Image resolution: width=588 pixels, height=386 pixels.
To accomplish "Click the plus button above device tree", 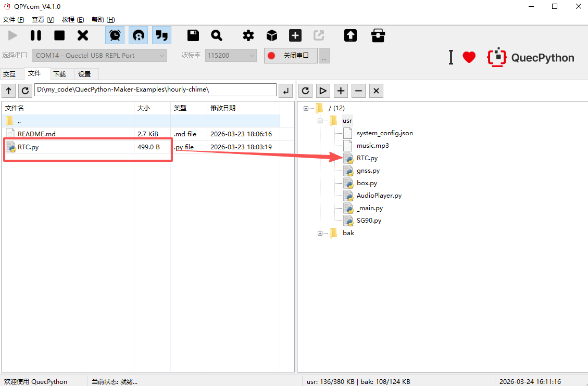I will 341,91.
